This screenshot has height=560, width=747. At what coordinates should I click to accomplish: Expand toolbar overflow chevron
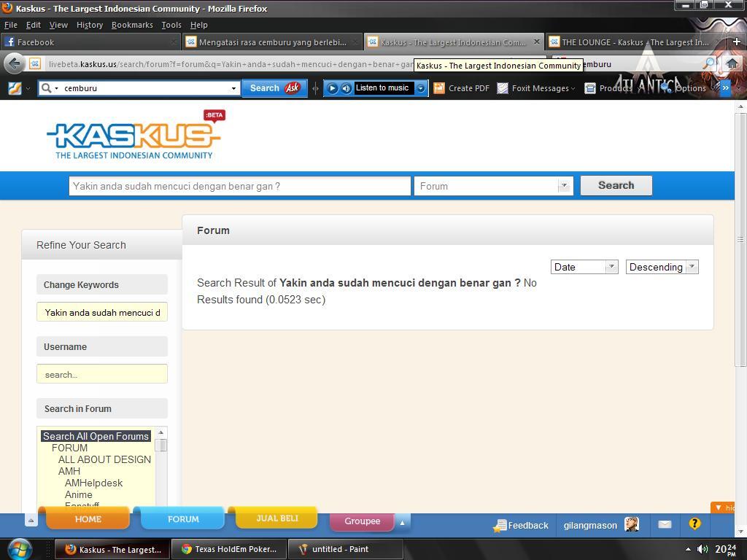tap(725, 88)
